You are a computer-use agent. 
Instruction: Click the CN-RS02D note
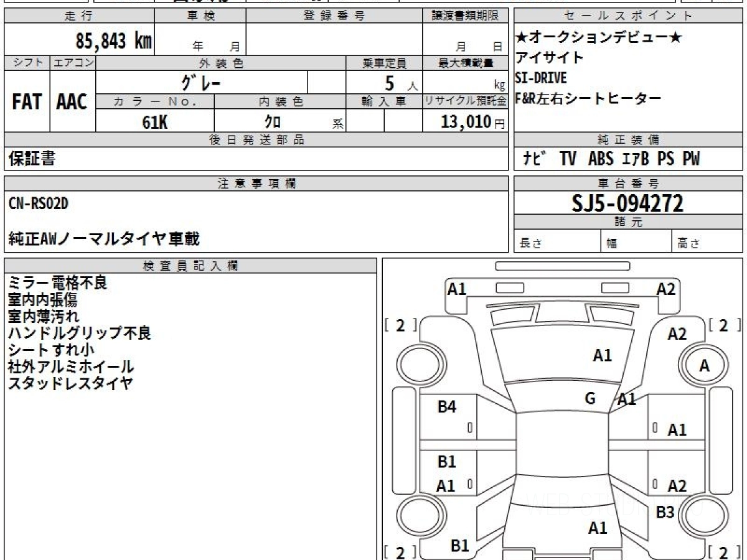click(39, 203)
